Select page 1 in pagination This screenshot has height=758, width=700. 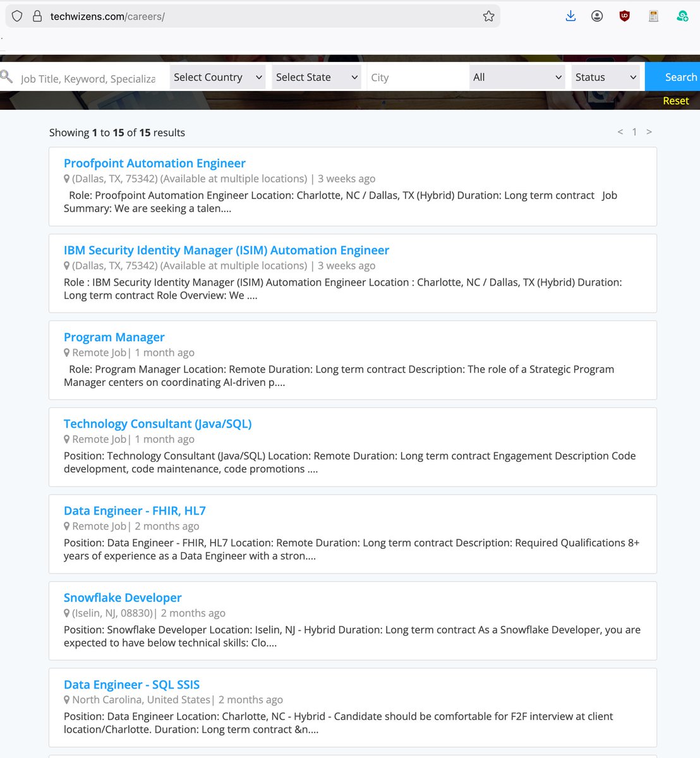pos(634,132)
